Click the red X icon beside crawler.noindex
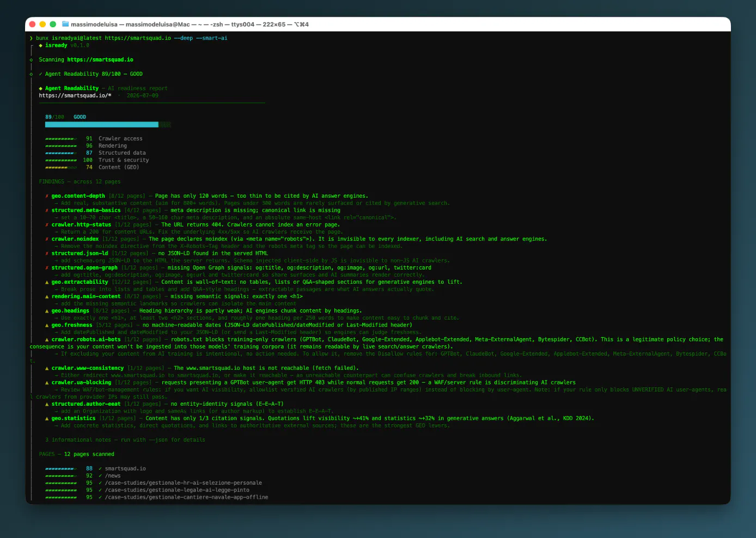This screenshot has height=538, width=756. coord(47,239)
